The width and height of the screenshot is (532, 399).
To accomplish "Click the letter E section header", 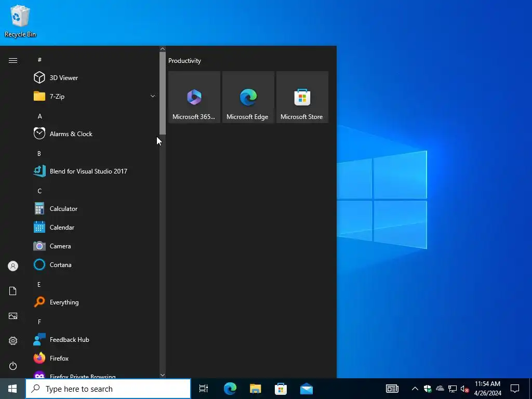I will tap(39, 284).
